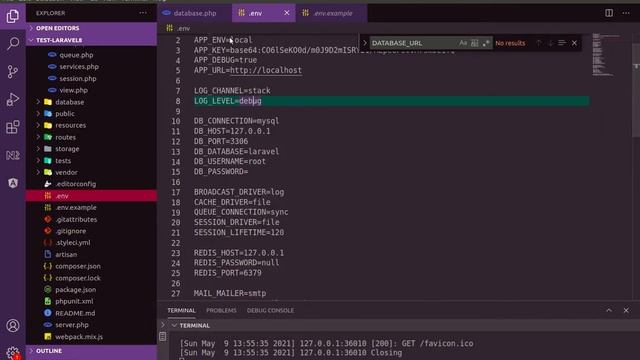Open the DEBUG CONSOLE panel tab
The image size is (640, 360).
click(x=270, y=310)
